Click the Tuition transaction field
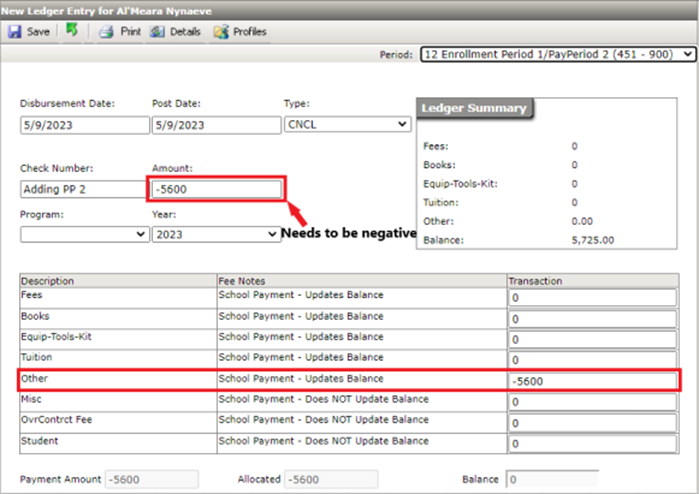Viewport: 699px width, 494px height. point(593,360)
